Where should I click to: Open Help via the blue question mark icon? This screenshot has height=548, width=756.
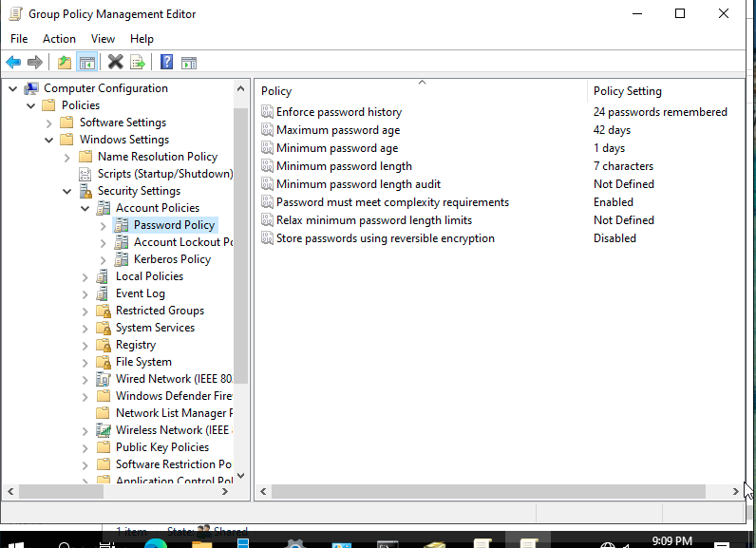(166, 62)
